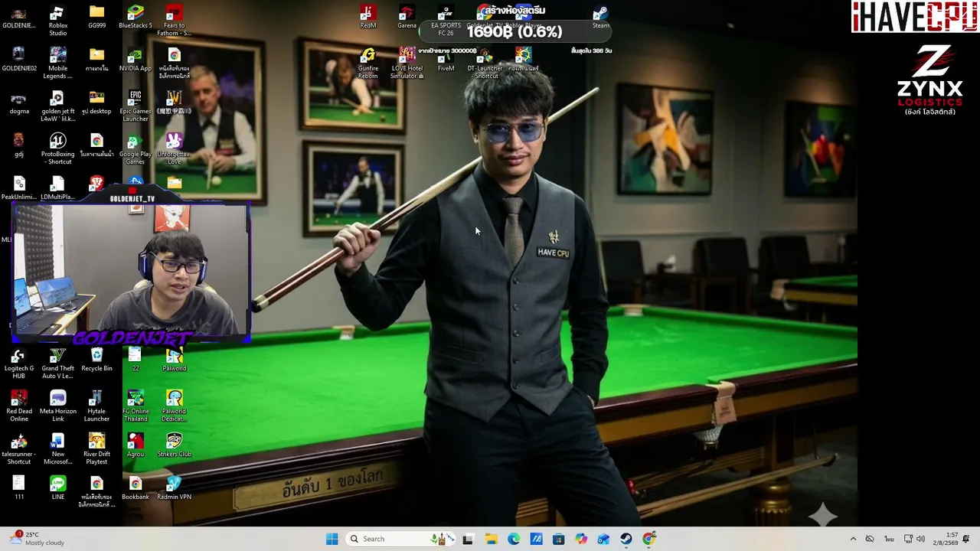Show hidden system tray icons
Viewport: 980px width, 551px height.
click(853, 539)
